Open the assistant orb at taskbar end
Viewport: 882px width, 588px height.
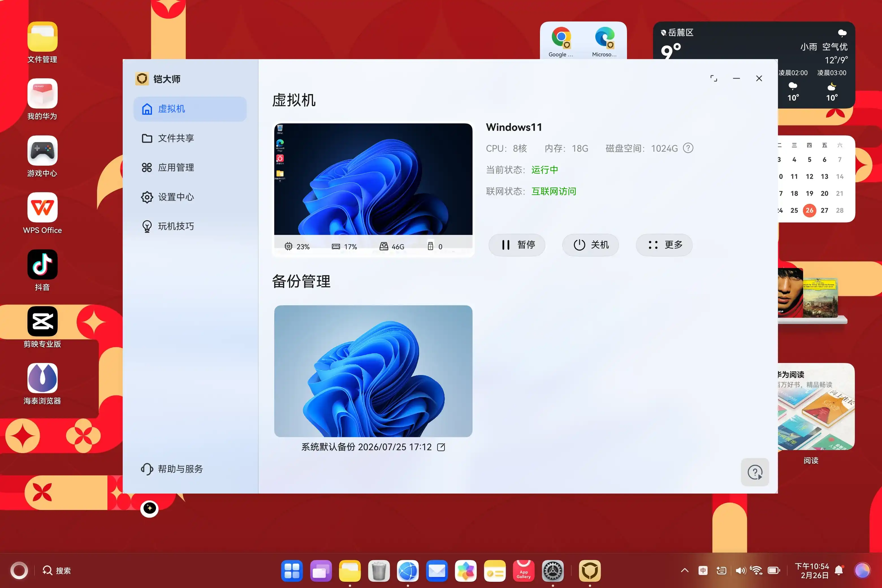(x=862, y=570)
